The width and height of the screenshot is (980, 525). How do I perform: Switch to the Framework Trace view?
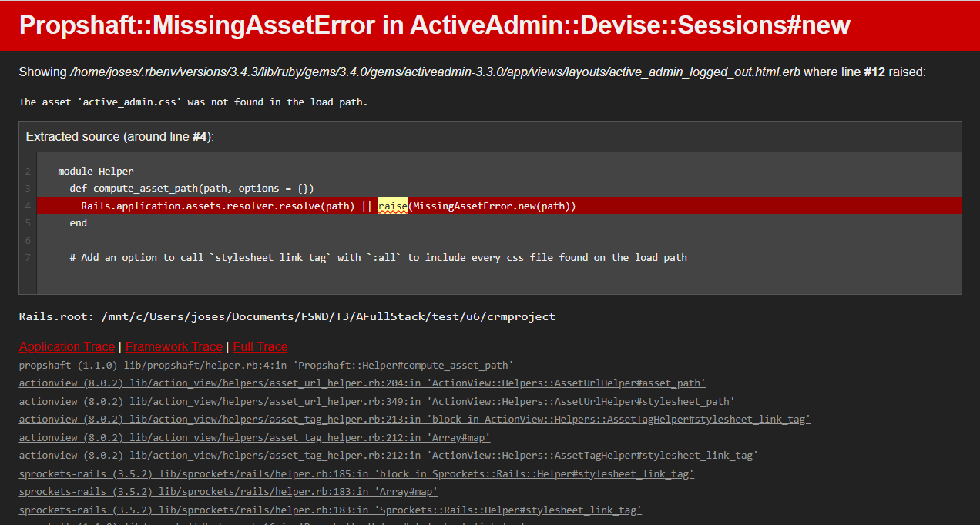pyautogui.click(x=174, y=346)
